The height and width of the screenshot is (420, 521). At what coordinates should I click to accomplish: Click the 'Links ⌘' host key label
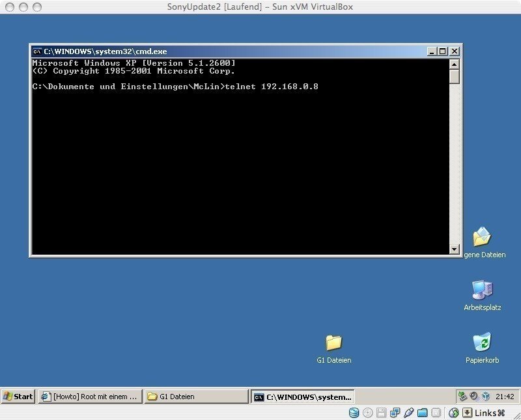490,413
